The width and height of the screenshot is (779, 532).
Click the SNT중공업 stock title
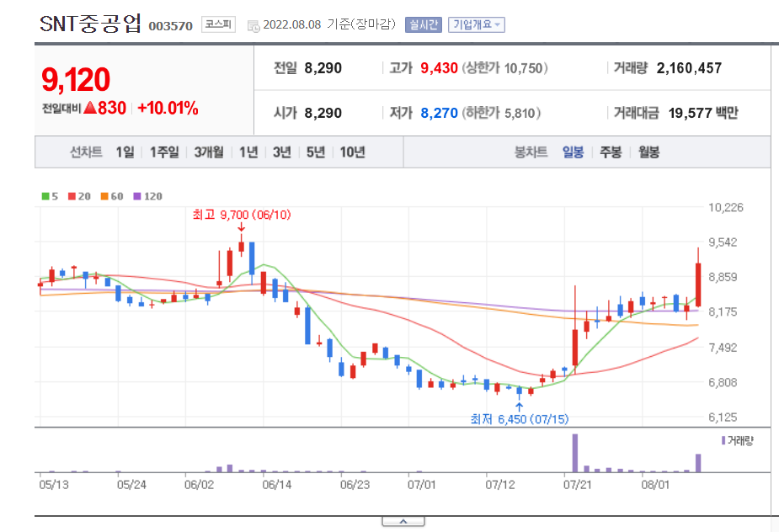pyautogui.click(x=90, y=24)
